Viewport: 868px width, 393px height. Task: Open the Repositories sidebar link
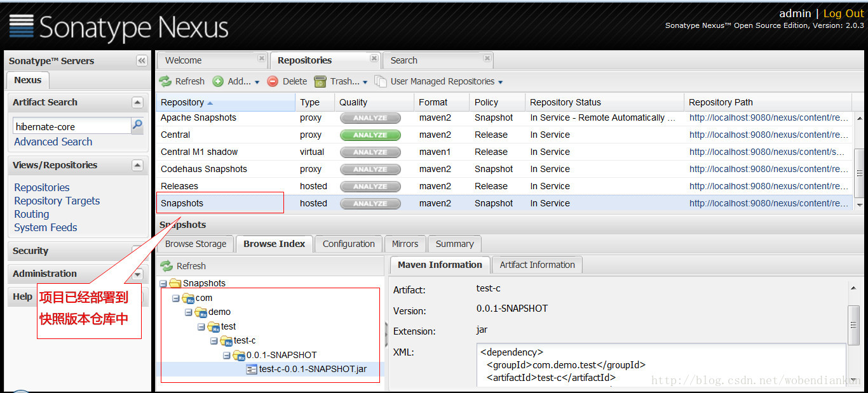(x=42, y=187)
